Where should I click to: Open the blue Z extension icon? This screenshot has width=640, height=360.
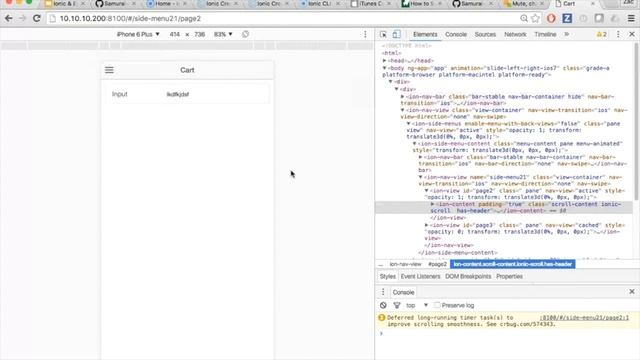(567, 18)
